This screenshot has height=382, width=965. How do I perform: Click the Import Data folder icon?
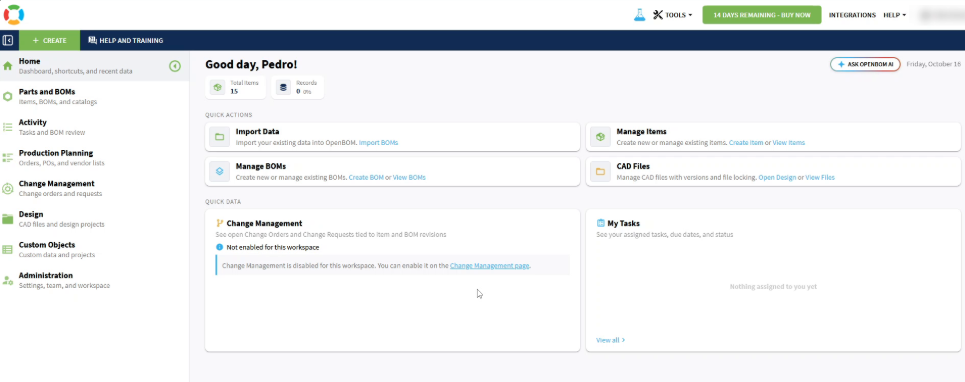220,137
